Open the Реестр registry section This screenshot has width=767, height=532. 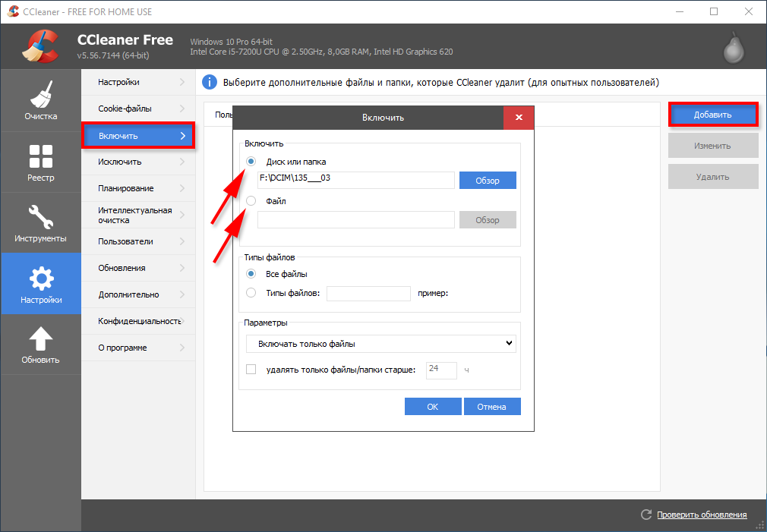pos(40,162)
